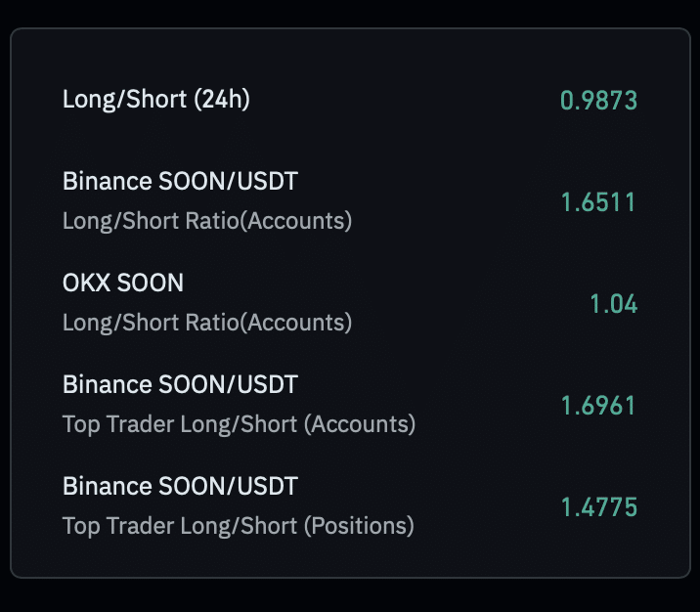Open first Binance SOON/USDT row title
This screenshot has height=612, width=700.
[180, 181]
